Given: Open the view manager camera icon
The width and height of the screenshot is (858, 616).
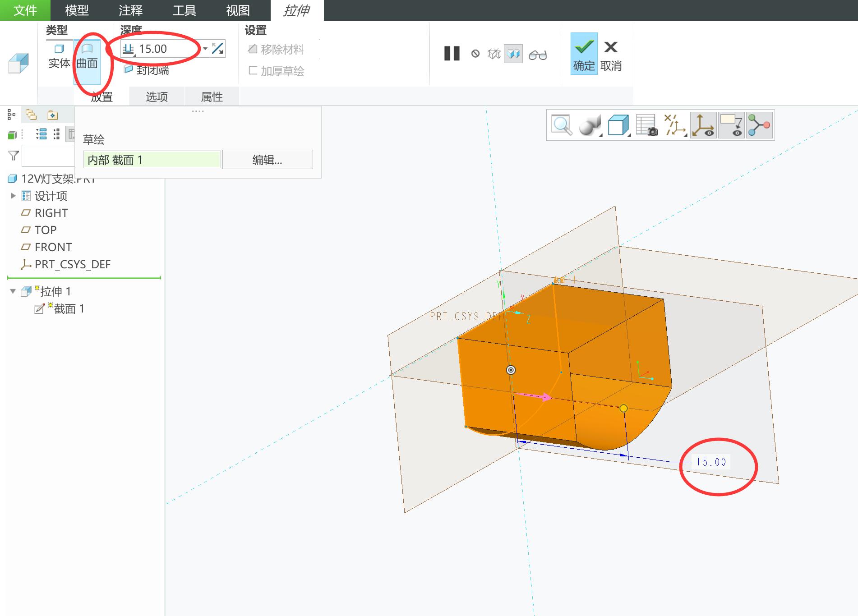Looking at the screenshot, I should pos(646,125).
